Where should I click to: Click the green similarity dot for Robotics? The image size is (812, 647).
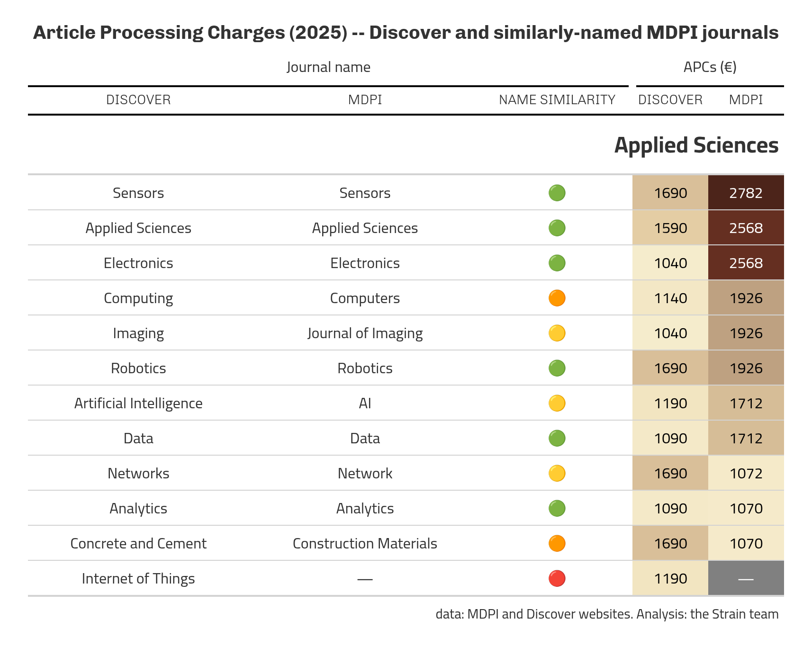click(x=557, y=368)
